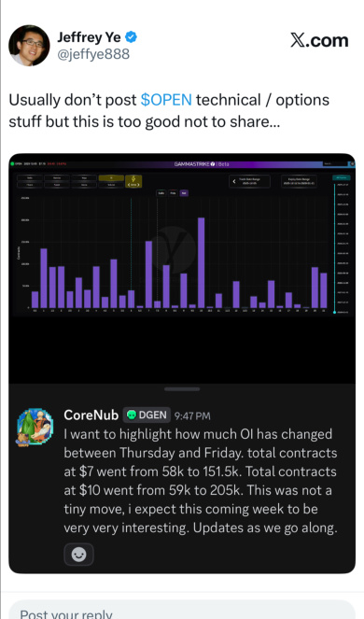The image size is (364, 619).
Task: Click the expiry date vertical slider
Action: tap(335, 248)
